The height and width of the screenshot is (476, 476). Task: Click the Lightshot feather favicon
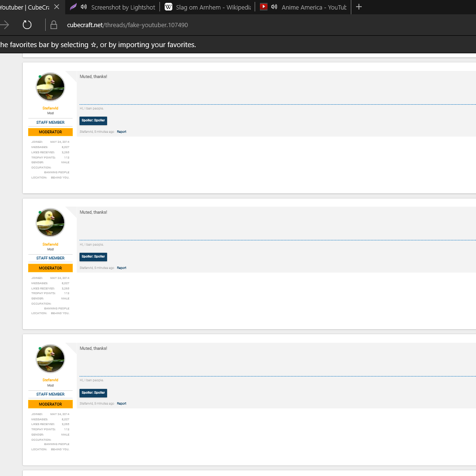coord(73,7)
